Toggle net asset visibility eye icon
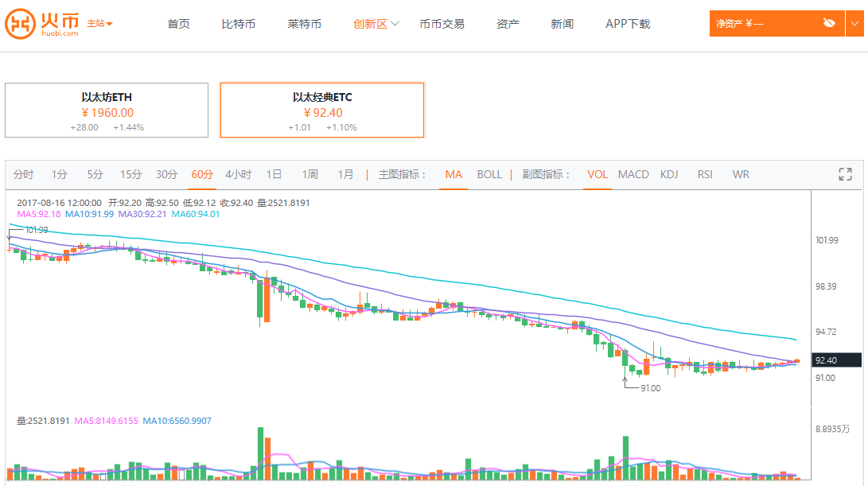 pyautogui.click(x=830, y=23)
